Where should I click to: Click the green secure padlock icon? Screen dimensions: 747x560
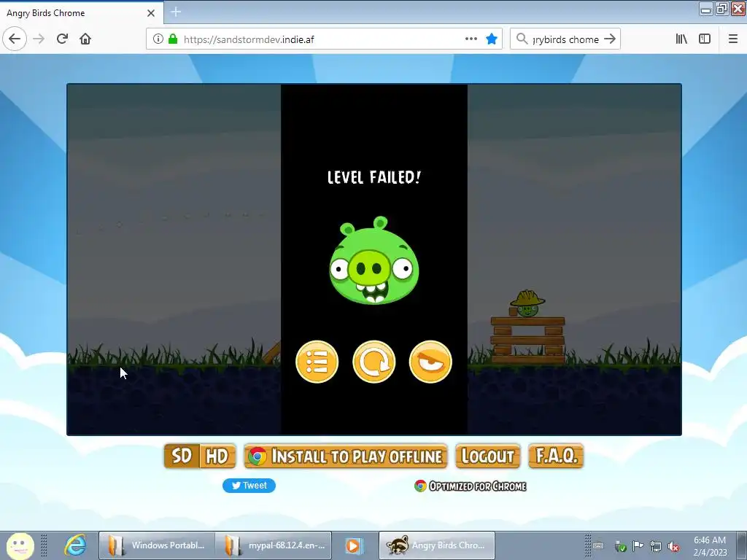(x=173, y=39)
